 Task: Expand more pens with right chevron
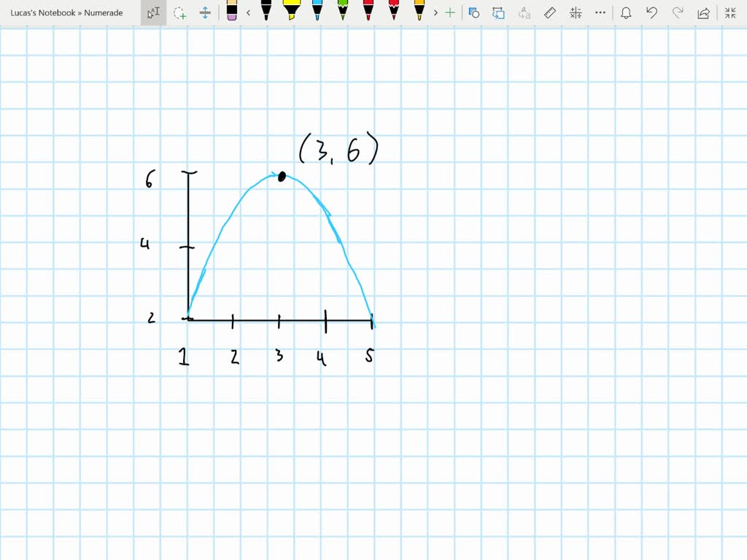click(436, 12)
